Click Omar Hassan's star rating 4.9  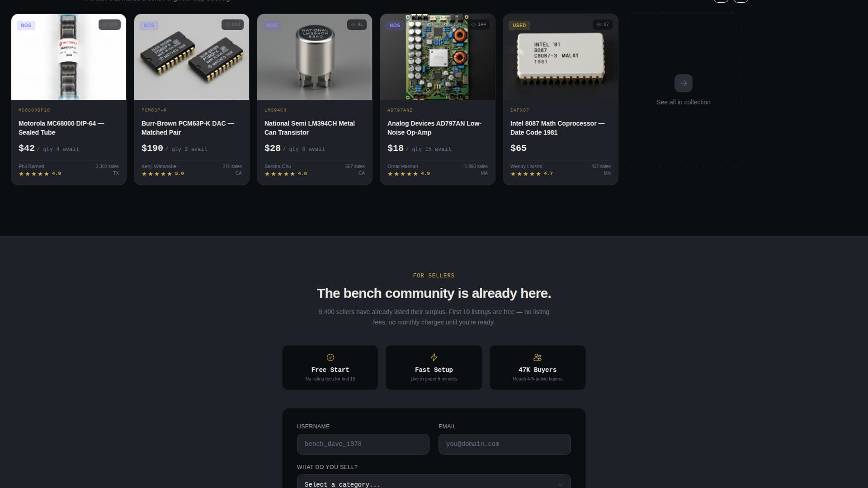tap(409, 174)
